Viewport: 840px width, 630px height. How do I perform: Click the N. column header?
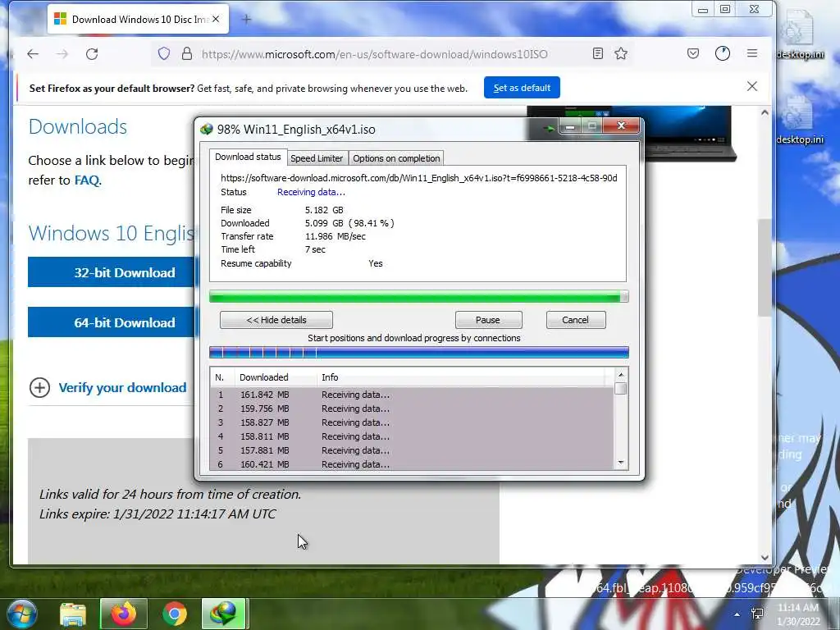221,377
